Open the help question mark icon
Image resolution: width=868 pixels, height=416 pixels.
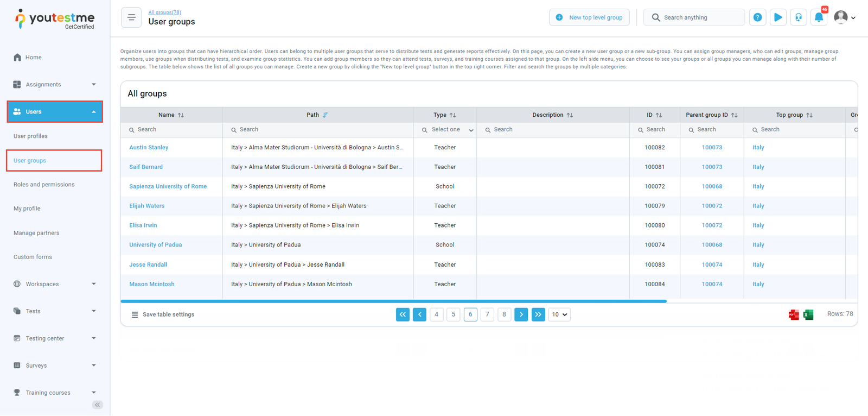pos(757,17)
